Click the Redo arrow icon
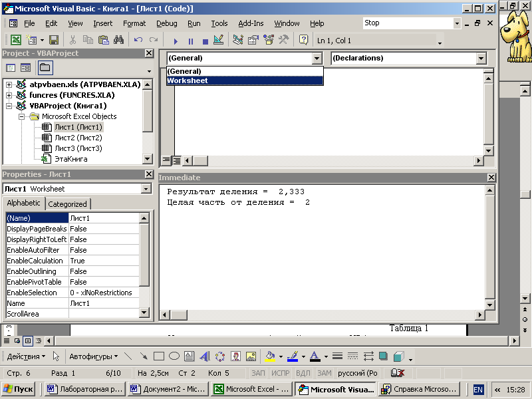Viewport: 532px width, 399px height. pos(154,40)
